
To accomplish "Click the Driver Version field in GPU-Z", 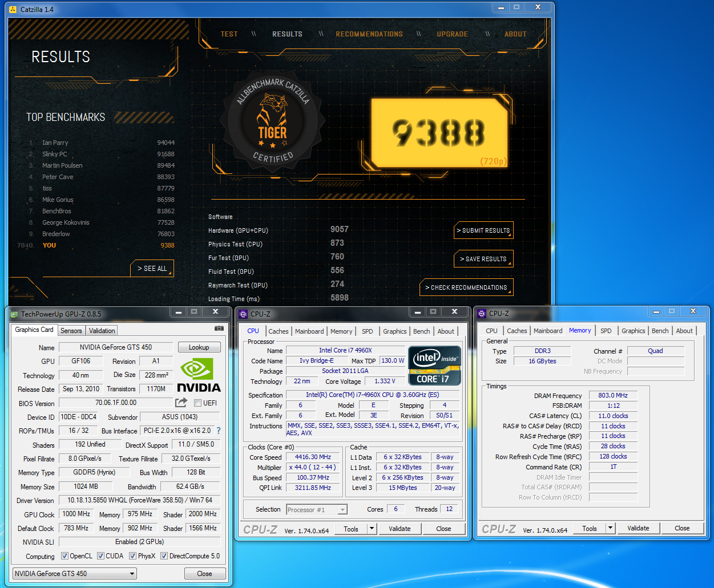I will (140, 500).
